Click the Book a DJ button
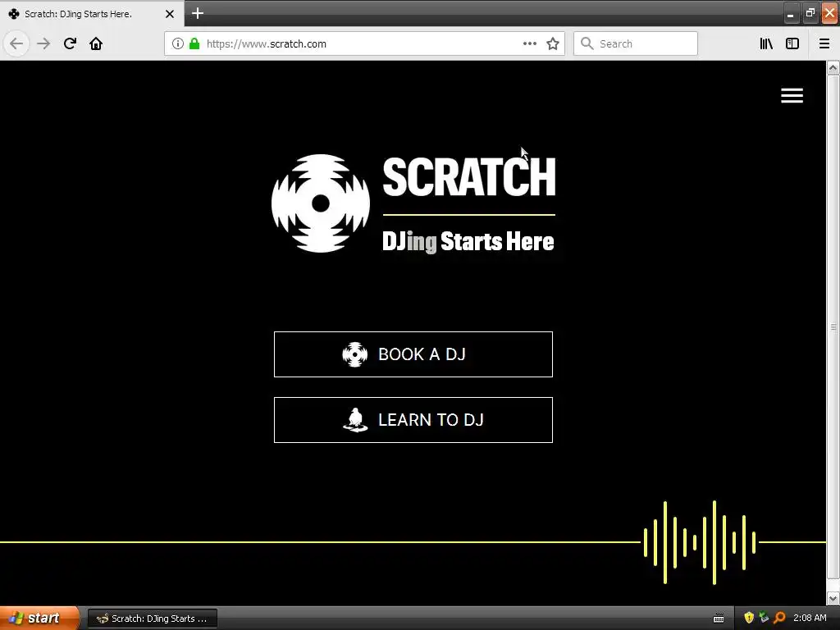840x630 pixels. pos(413,354)
